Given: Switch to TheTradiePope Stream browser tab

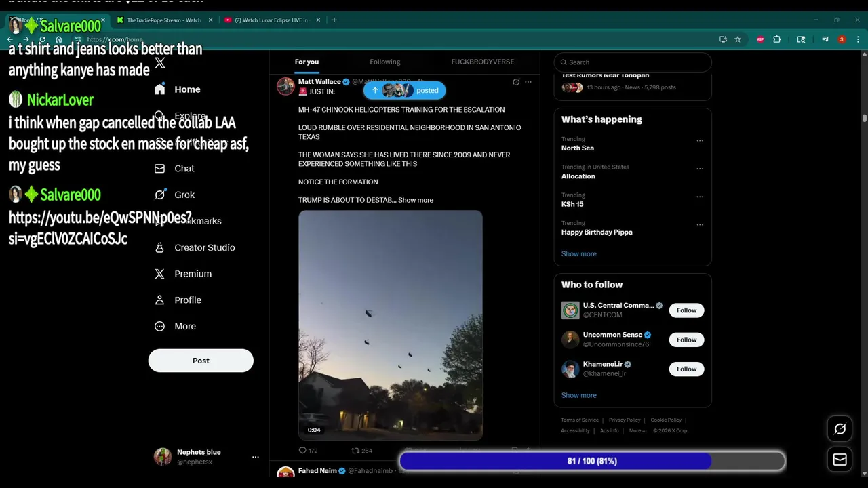Looking at the screenshot, I should tap(164, 20).
